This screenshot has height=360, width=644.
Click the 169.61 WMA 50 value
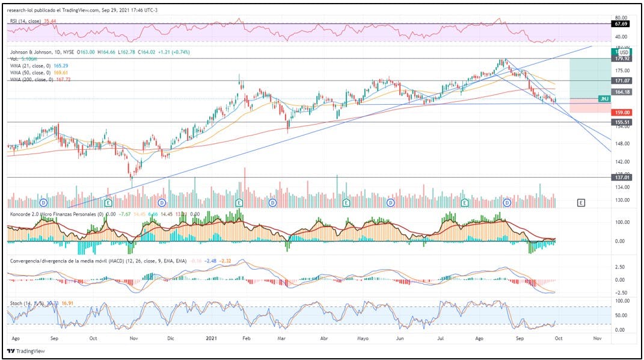click(x=61, y=73)
